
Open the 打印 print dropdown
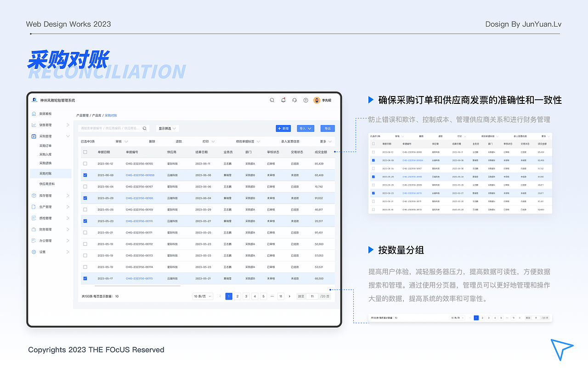coord(209,142)
